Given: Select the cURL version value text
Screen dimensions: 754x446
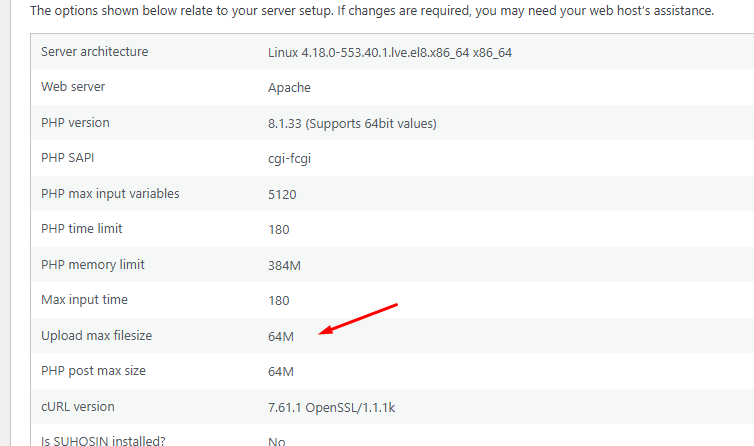Looking at the screenshot, I should [x=331, y=408].
